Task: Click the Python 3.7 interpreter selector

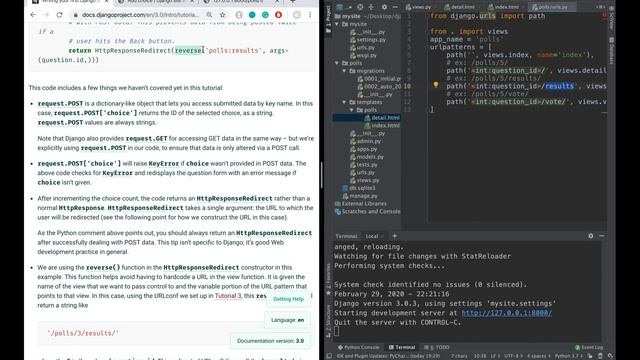Action: tap(569, 356)
